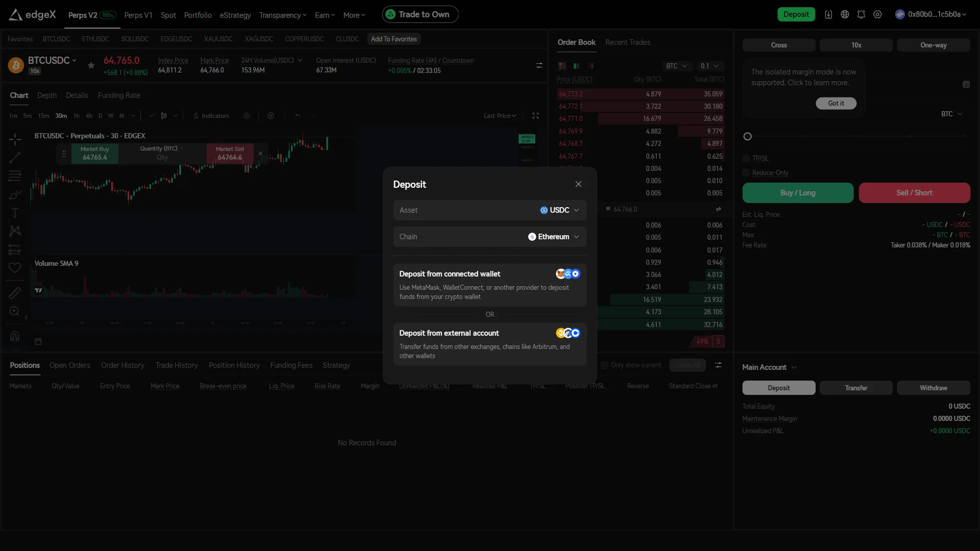Image resolution: width=980 pixels, height=551 pixels.
Task: Expand the BTCUSDC pair selector
Action: click(52, 60)
